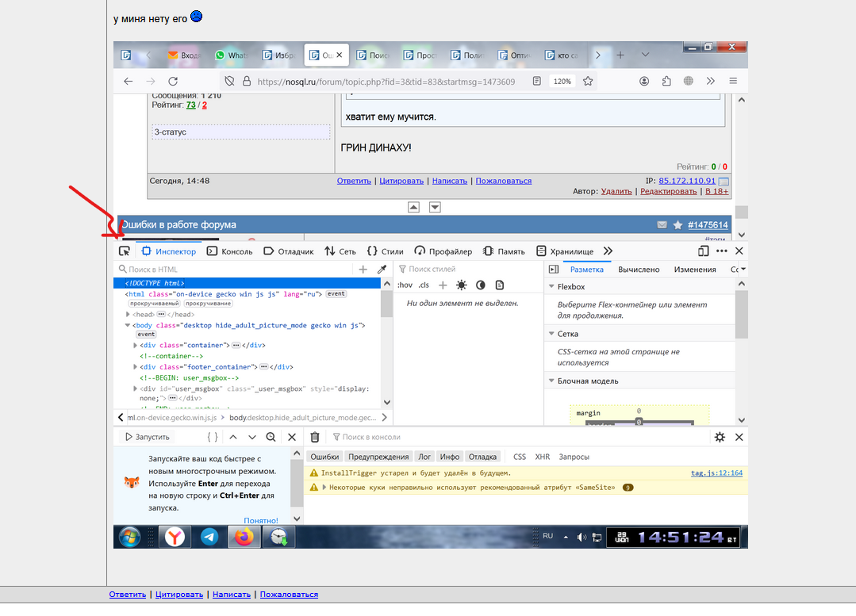The width and height of the screenshot is (856, 616).
Task: Open the Профайлер tab
Action: [443, 251]
